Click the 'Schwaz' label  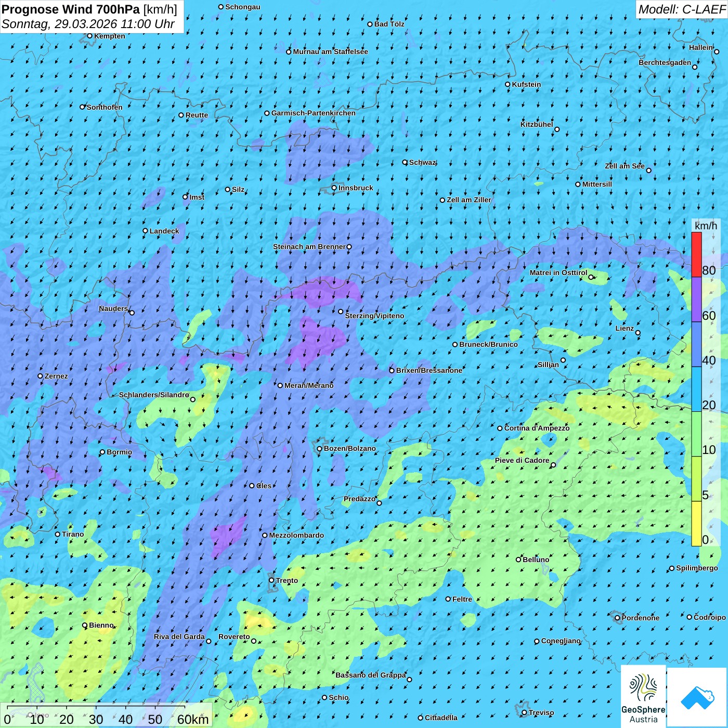[x=422, y=162]
